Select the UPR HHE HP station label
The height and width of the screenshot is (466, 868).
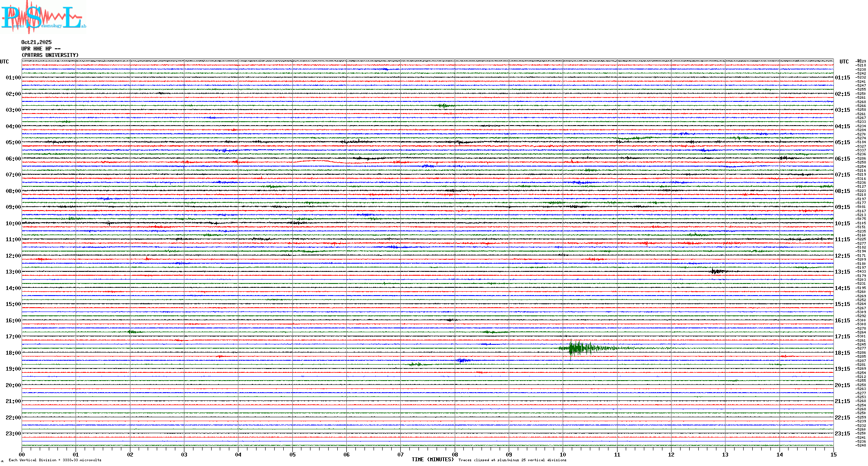41,49
